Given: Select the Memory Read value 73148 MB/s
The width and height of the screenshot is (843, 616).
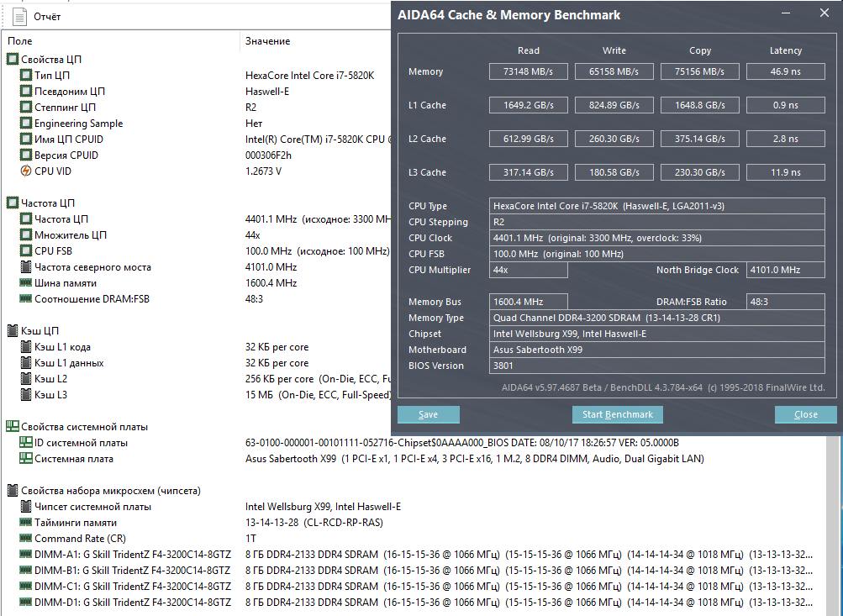Looking at the screenshot, I should [x=528, y=71].
